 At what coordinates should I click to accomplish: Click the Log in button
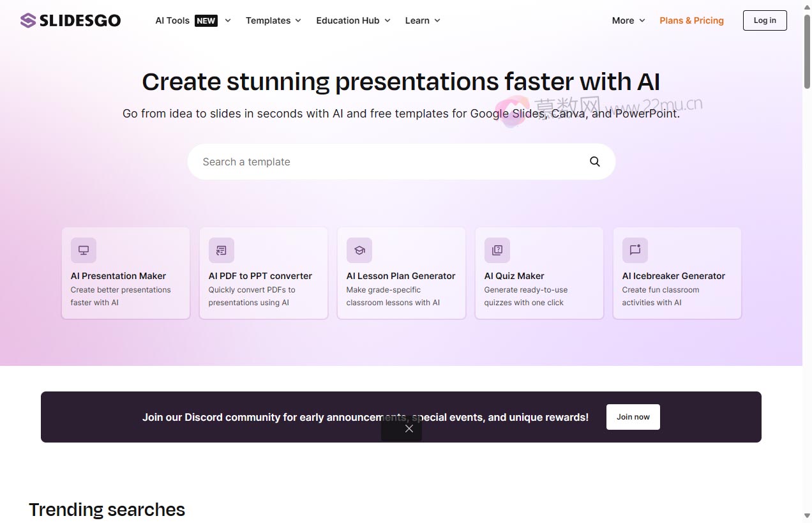click(x=765, y=20)
